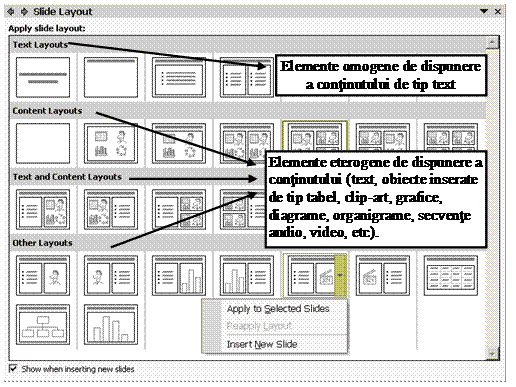Apply Title, Text and Clip Art layout
This screenshot has height=387, width=516.
pyautogui.click(x=43, y=275)
